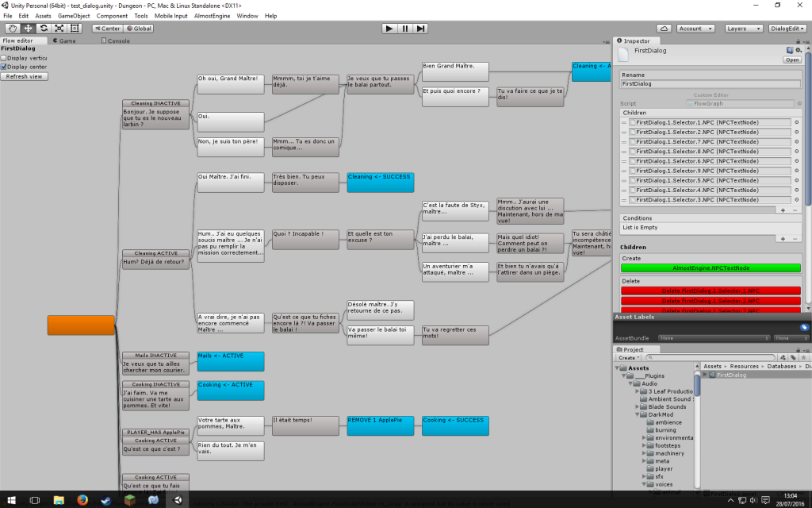Screen dimensions: 812x508
Task: Select the Scale tool in the toolbar
Action: point(59,29)
